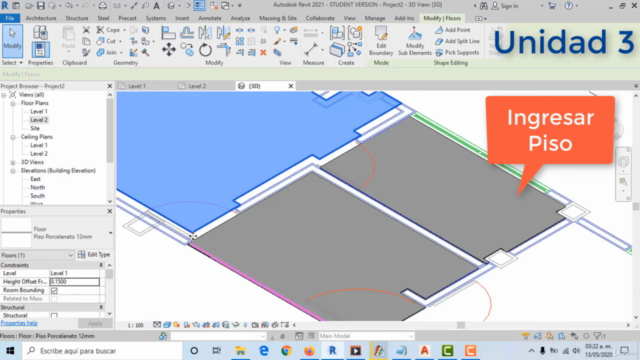This screenshot has height=360, width=640.
Task: Click the Apply properties button
Action: click(95, 323)
